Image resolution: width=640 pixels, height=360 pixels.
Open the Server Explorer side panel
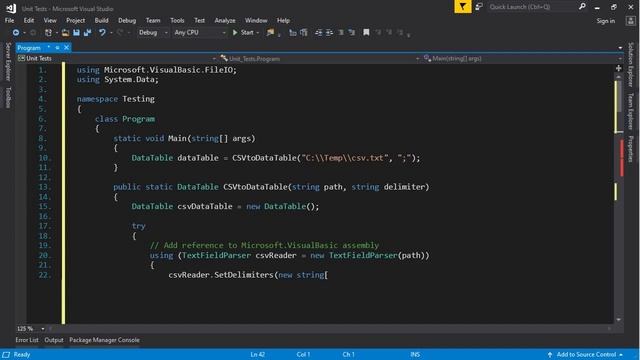pyautogui.click(x=8, y=62)
